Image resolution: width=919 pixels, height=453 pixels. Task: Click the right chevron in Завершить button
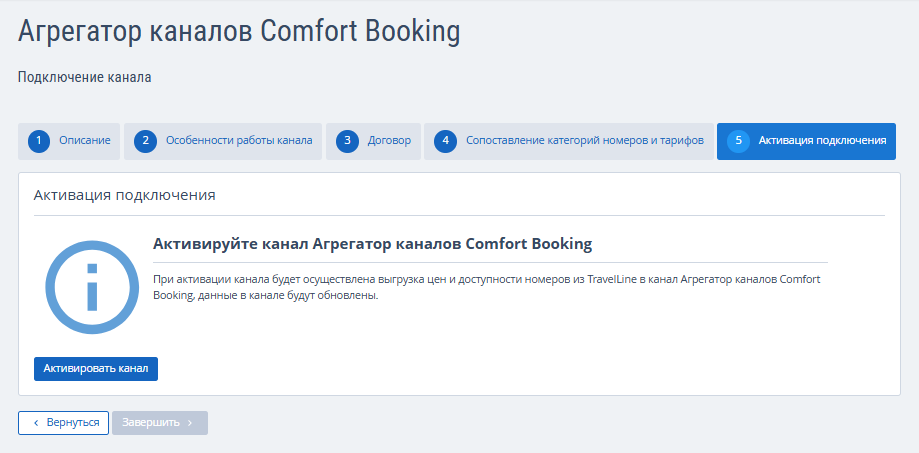190,423
